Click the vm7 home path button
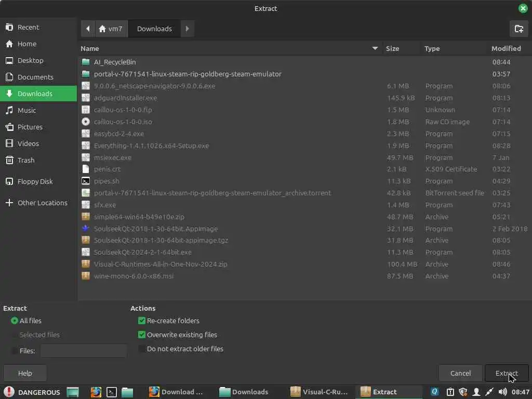The width and height of the screenshot is (532, 399). pos(111,29)
